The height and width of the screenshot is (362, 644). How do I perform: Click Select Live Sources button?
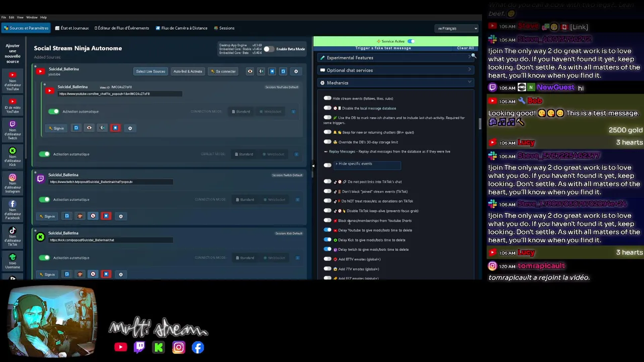click(150, 71)
